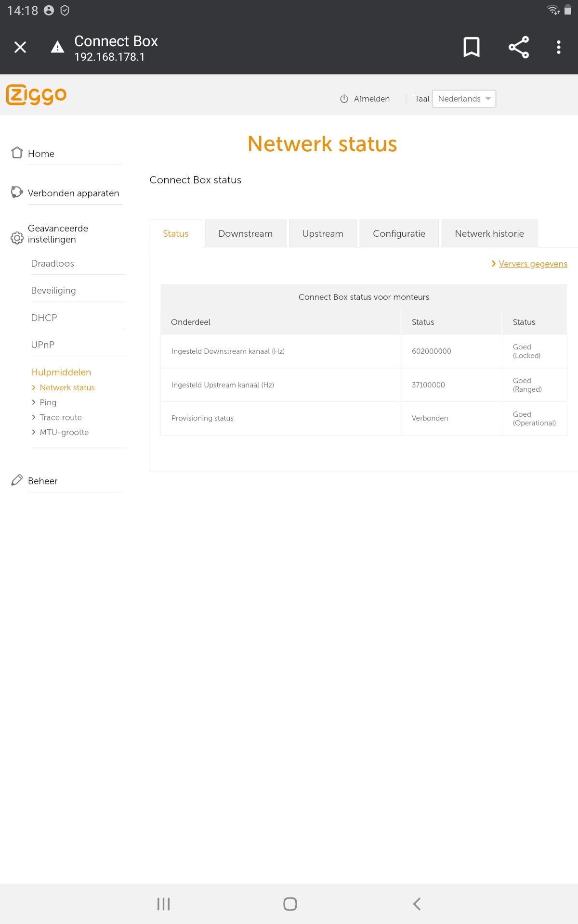Open the Netwerk historie tab
Image resolution: width=578 pixels, height=924 pixels.
[x=489, y=233]
